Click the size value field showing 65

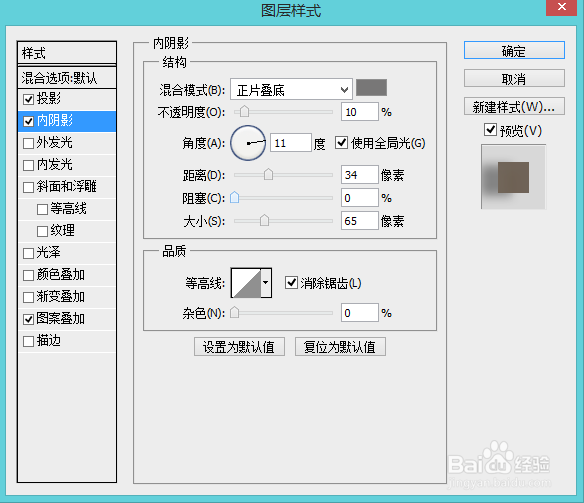click(360, 221)
